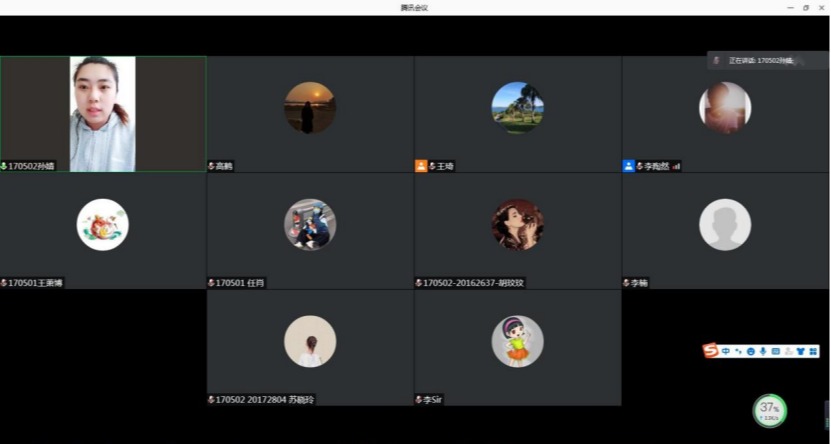Click the 170501 任月 name label
Screen dimensions: 831x444
click(x=238, y=283)
